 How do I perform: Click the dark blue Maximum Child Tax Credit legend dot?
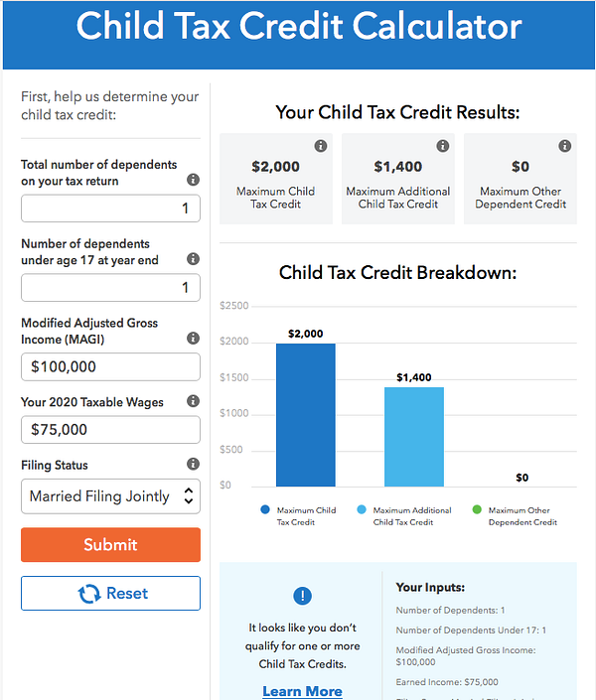click(265, 510)
